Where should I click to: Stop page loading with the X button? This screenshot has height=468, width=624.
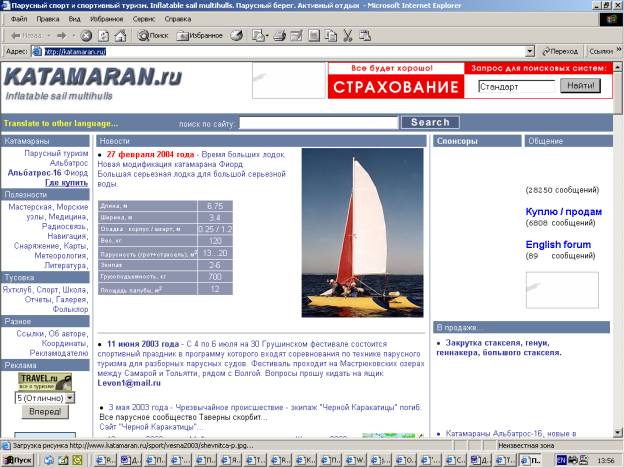pos(86,36)
